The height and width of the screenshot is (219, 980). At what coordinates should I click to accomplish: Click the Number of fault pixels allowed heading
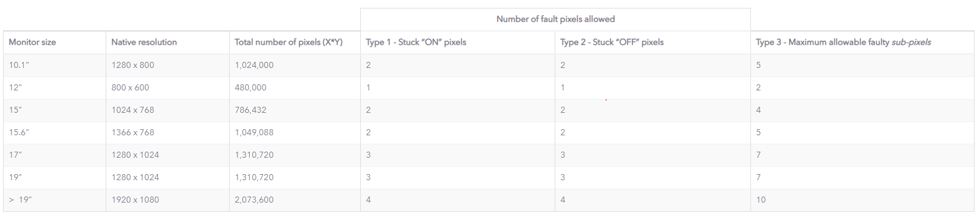tap(555, 19)
